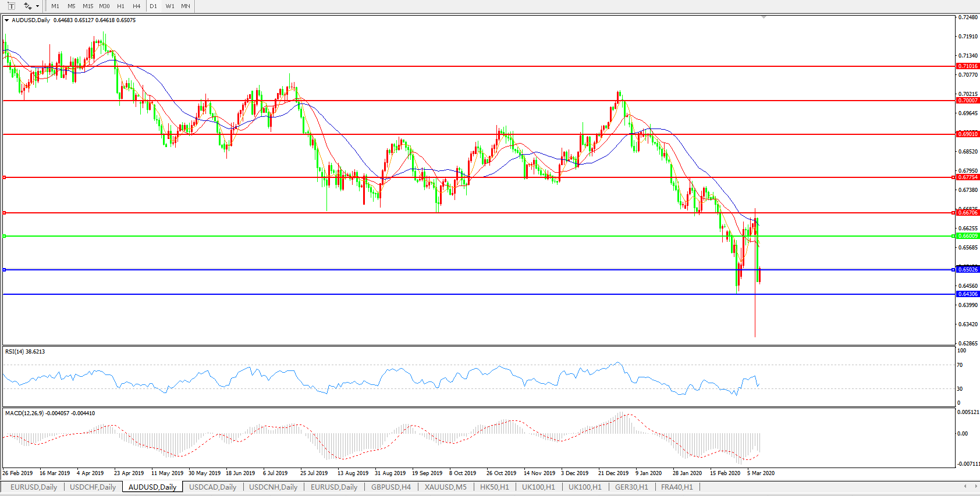Switch chart to H4 timeframe
This screenshot has height=496, width=980.
(137, 6)
